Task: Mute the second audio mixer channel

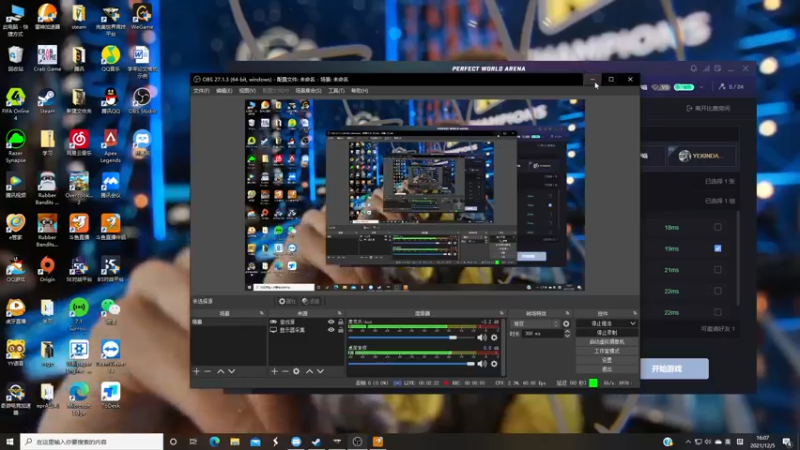Action: pos(482,363)
